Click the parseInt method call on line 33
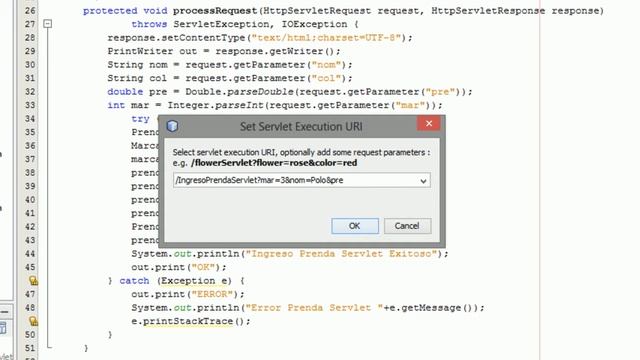This screenshot has height=360, width=640. 240,105
